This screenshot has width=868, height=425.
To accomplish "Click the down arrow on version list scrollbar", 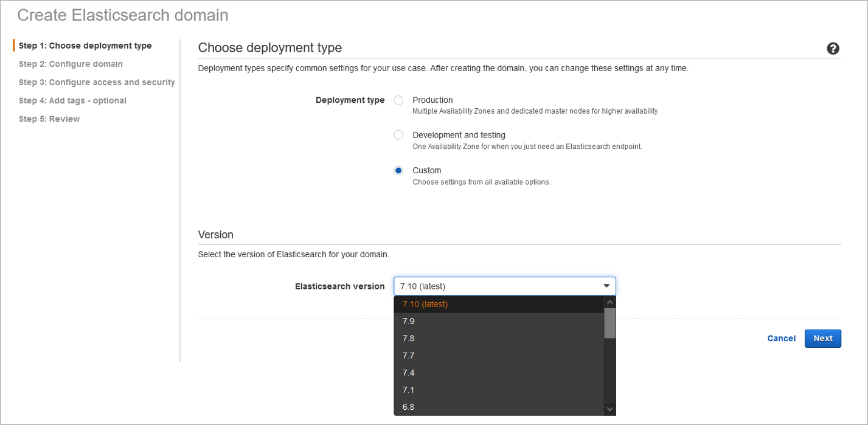I will coord(609,409).
